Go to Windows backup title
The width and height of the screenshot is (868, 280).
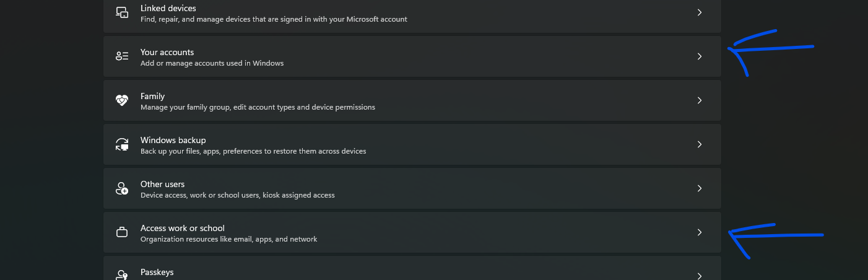point(173,140)
